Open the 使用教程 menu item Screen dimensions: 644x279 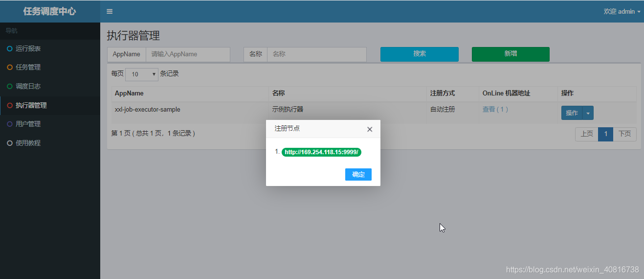(x=50, y=143)
